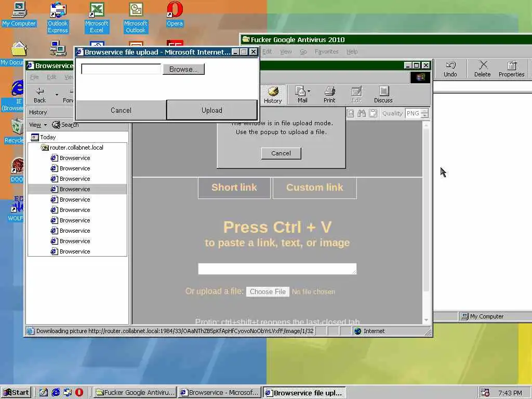
Task: Click the first Browservice history entry
Action: coord(71,158)
